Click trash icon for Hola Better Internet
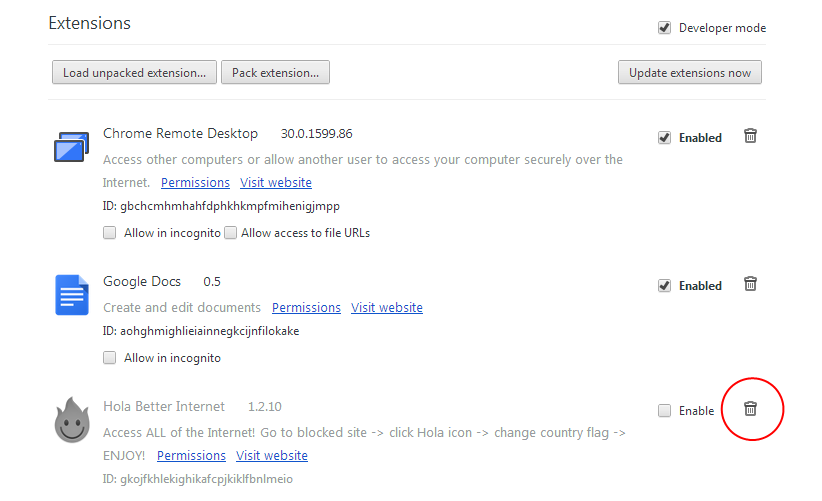Screen dimensions: 822x501 tap(750, 409)
